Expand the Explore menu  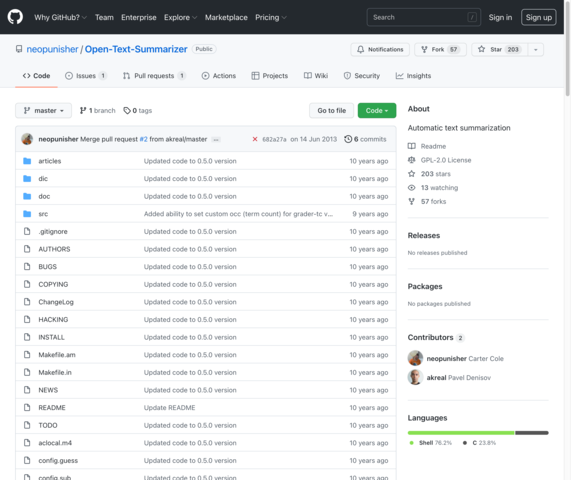pyautogui.click(x=180, y=17)
